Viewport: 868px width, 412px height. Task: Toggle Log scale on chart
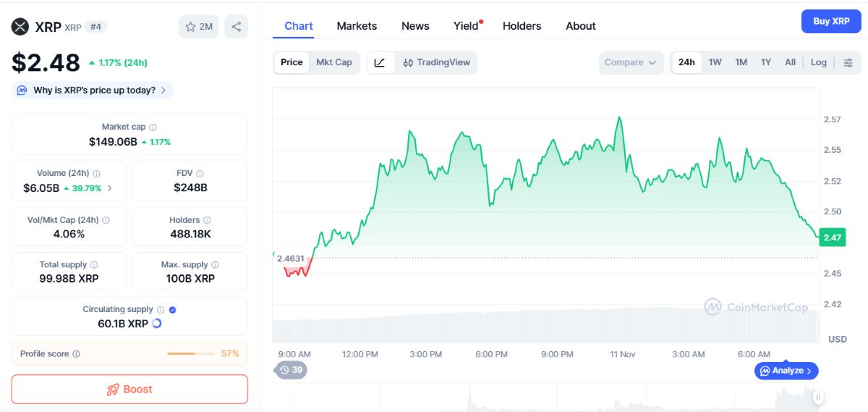819,62
